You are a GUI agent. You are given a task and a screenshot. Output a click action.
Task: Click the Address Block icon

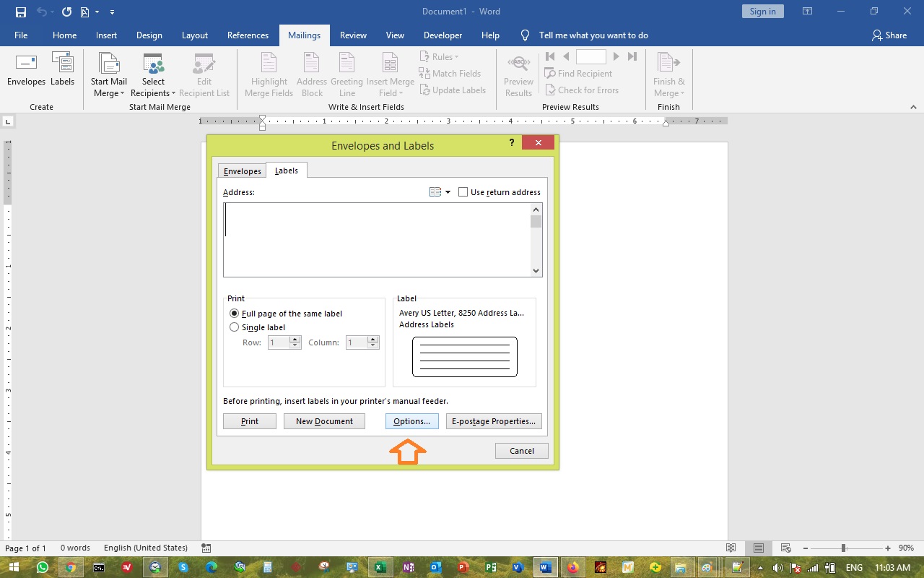click(x=312, y=75)
